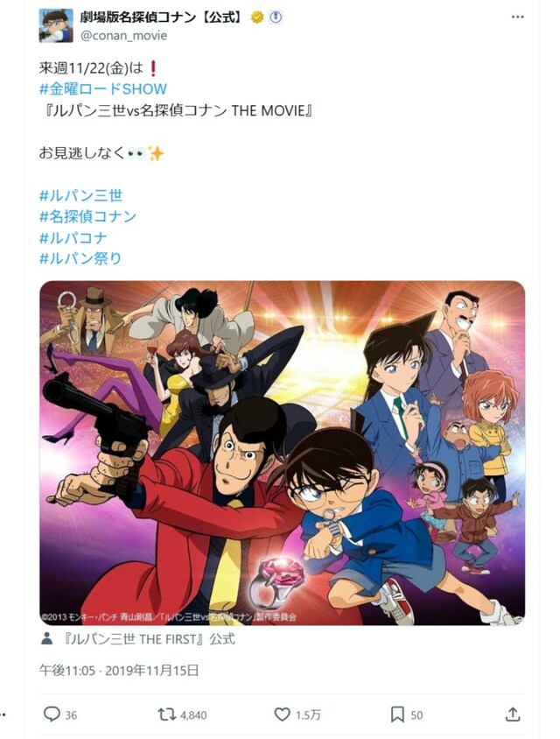Viewport: 560px width, 739px height.
Task: Like the tweet via heart icon
Action: (282, 714)
